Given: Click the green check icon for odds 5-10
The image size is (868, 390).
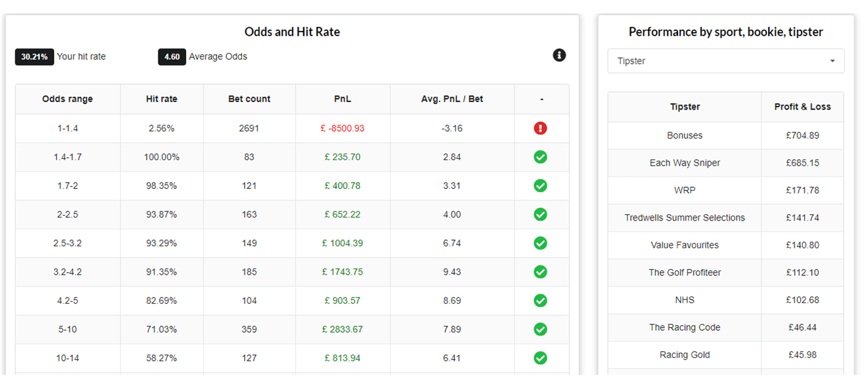Looking at the screenshot, I should coord(540,329).
